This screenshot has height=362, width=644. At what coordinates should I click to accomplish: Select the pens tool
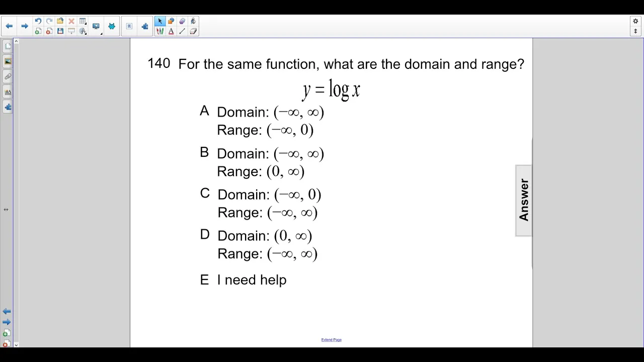pos(160,31)
